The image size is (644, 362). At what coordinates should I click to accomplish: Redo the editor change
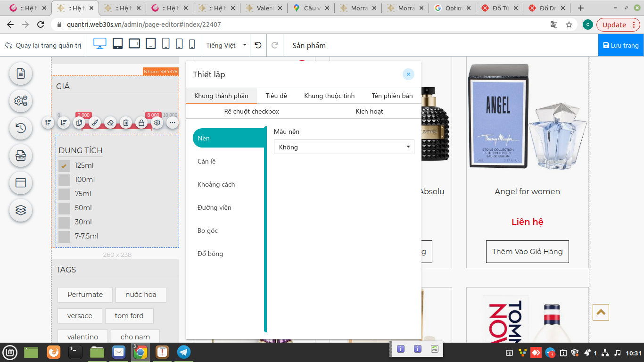click(274, 45)
